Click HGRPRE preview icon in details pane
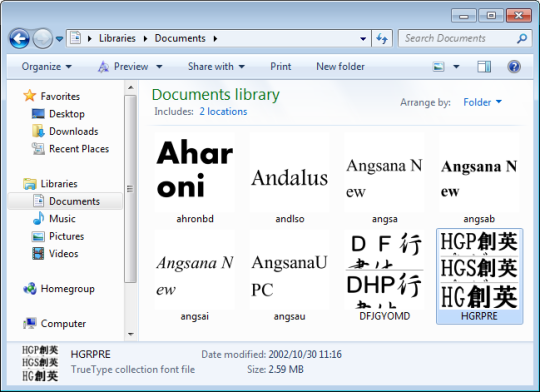 (x=40, y=363)
